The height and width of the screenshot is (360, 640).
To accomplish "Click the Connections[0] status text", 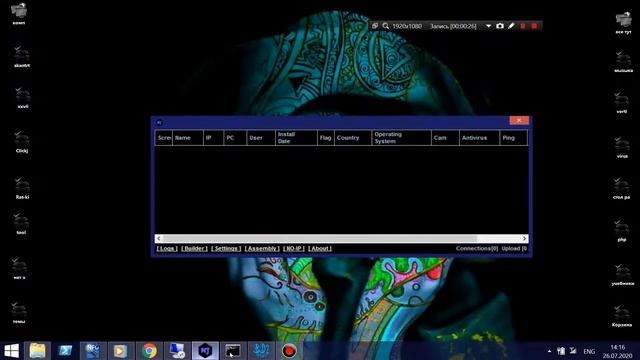I will coord(477,248).
